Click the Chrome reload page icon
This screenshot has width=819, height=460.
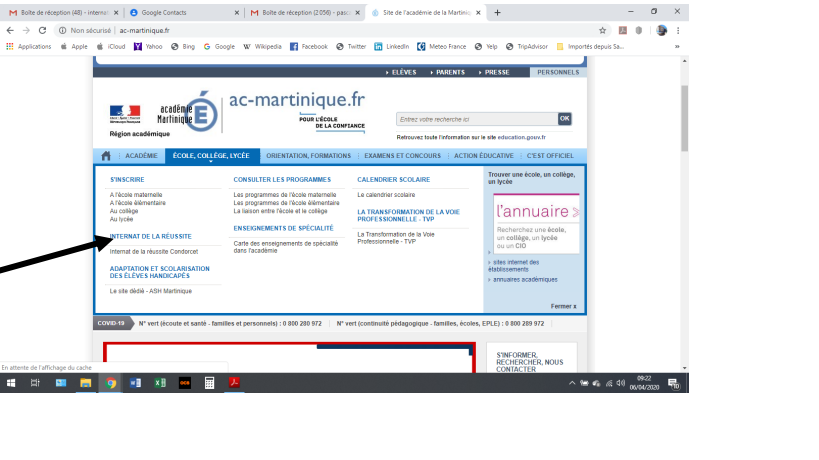[x=44, y=31]
